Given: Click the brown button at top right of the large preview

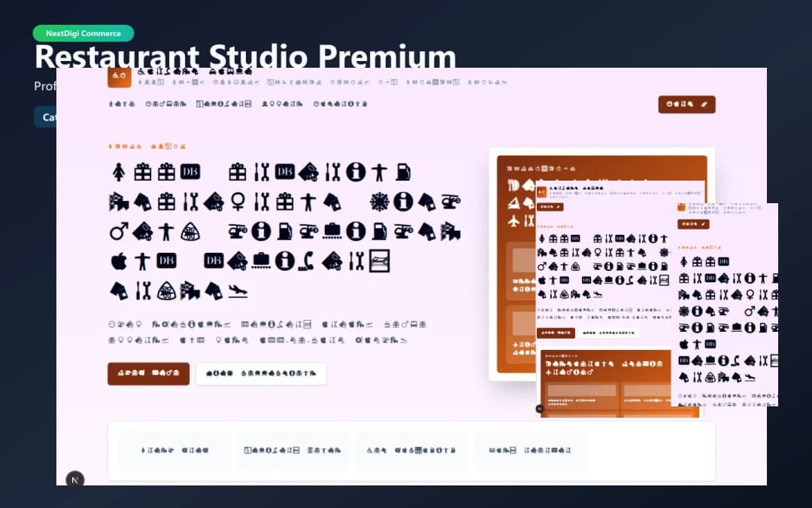Looking at the screenshot, I should tap(686, 104).
